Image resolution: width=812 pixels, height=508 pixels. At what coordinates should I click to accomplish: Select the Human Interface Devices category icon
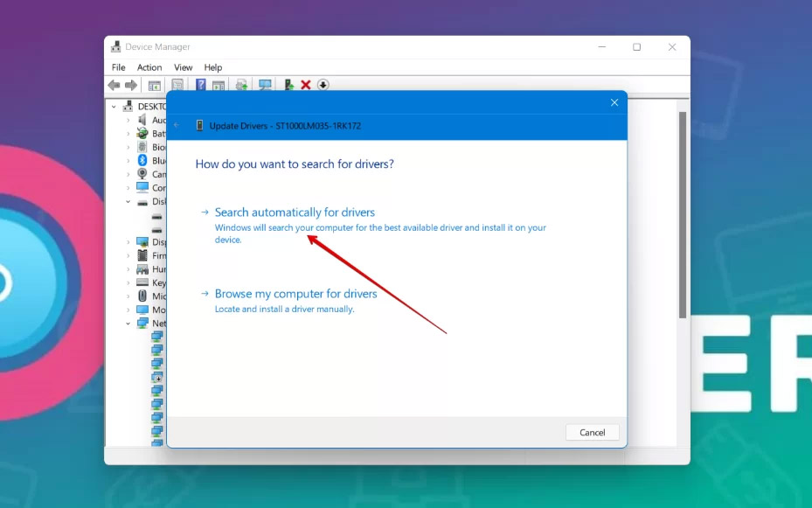click(142, 268)
